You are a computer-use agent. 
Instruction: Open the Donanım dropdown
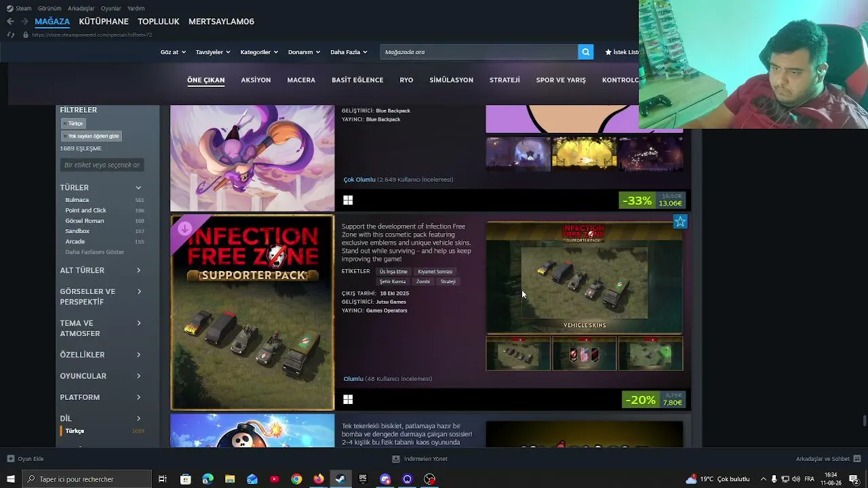pos(304,52)
